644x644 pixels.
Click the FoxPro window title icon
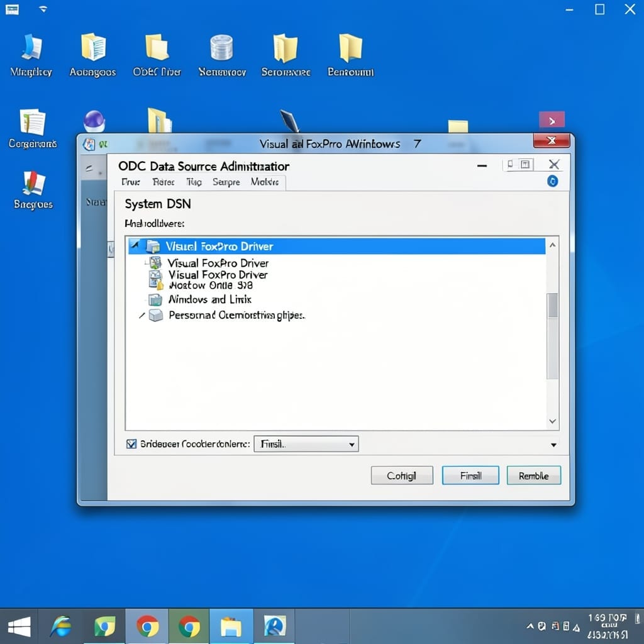point(89,144)
